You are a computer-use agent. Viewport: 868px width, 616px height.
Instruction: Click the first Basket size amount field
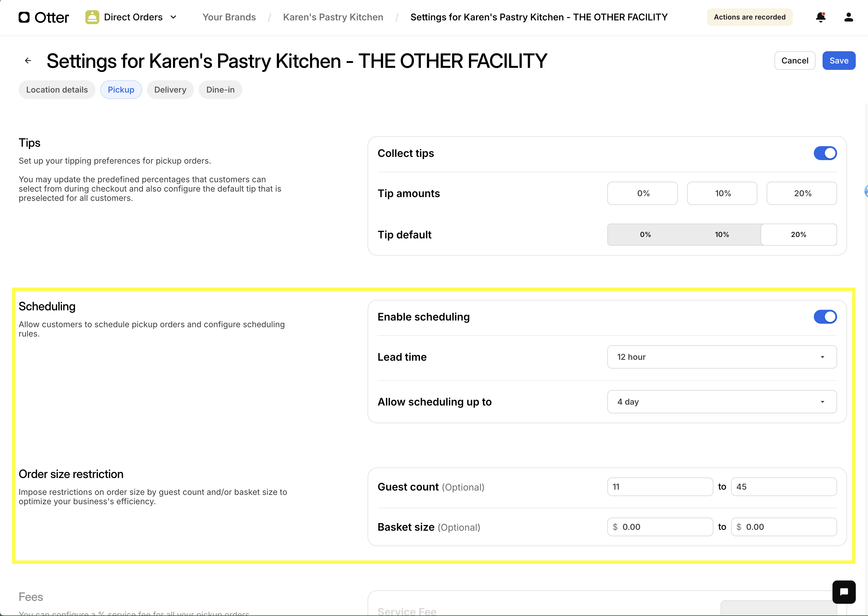[x=660, y=527]
